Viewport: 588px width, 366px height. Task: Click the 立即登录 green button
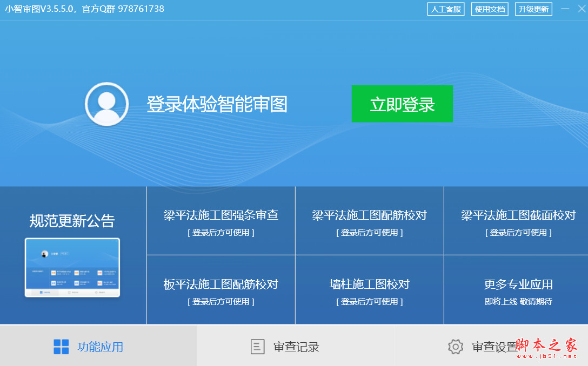coord(402,104)
